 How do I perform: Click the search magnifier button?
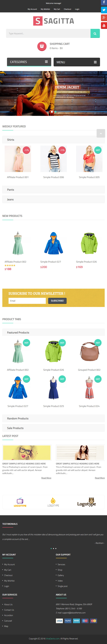tap(95, 33)
